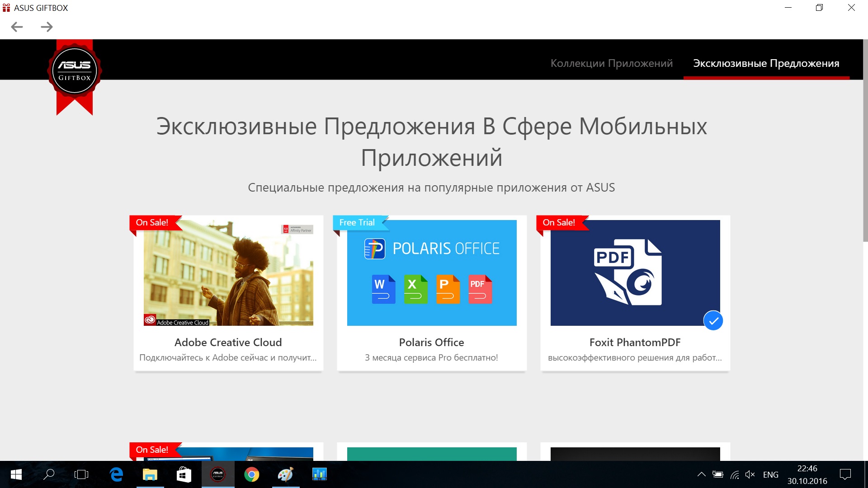Open Paint from the taskbar

pyautogui.click(x=286, y=474)
